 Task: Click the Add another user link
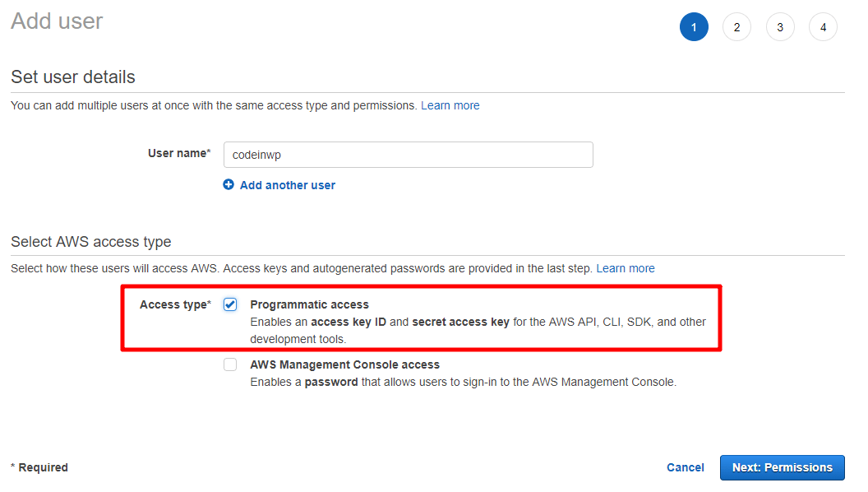click(x=288, y=185)
